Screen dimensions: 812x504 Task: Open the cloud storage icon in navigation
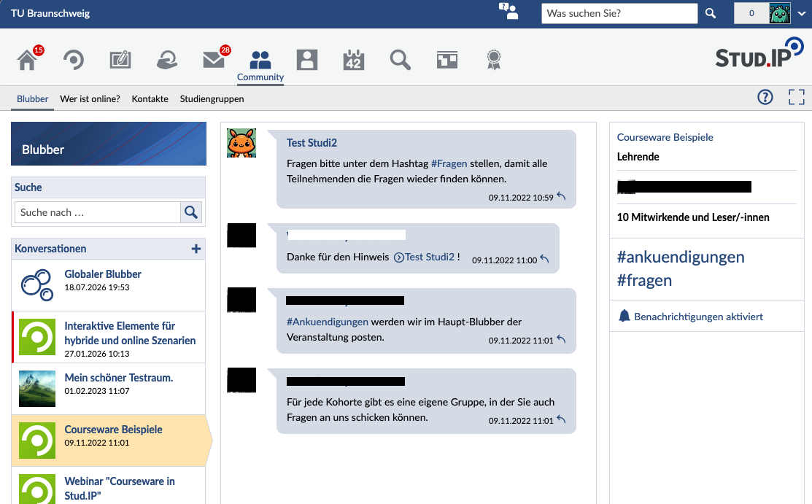click(167, 60)
